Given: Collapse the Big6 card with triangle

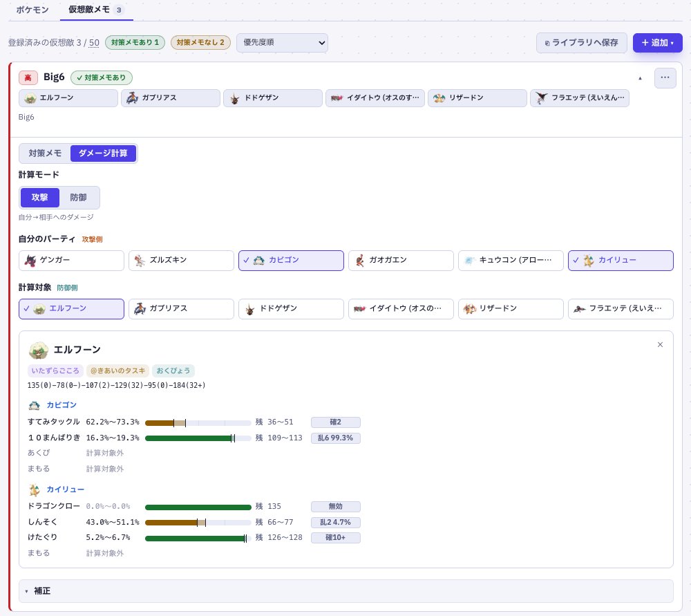Looking at the screenshot, I should pos(640,78).
